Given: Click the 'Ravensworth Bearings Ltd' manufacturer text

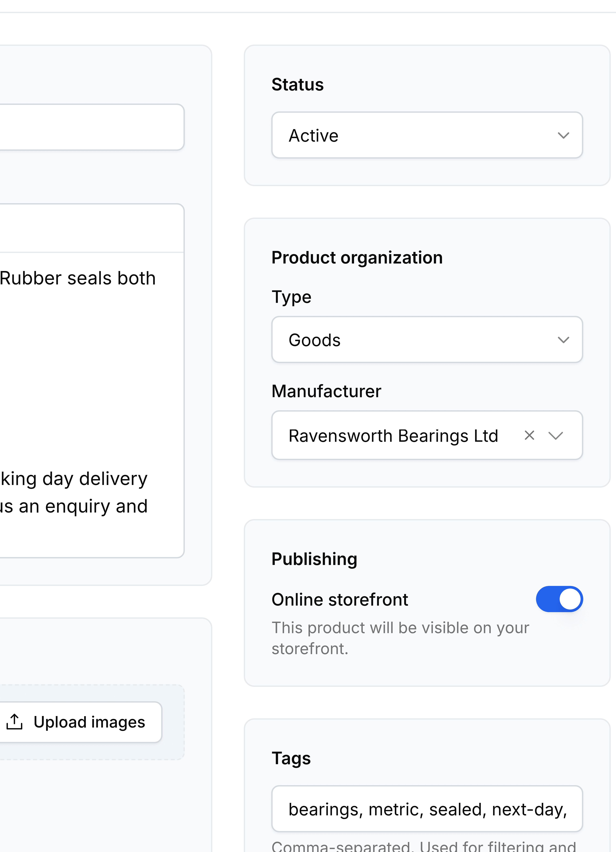Looking at the screenshot, I should coord(393,436).
